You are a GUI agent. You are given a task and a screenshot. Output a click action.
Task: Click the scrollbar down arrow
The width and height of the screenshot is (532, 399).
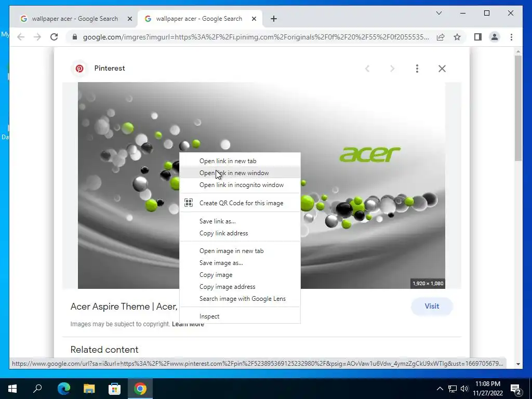[518, 364]
